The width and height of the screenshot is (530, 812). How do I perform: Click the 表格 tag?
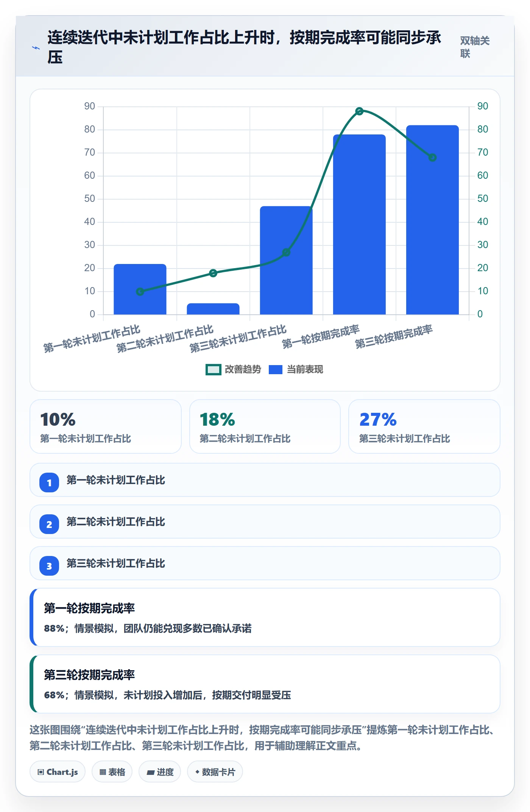[112, 771]
